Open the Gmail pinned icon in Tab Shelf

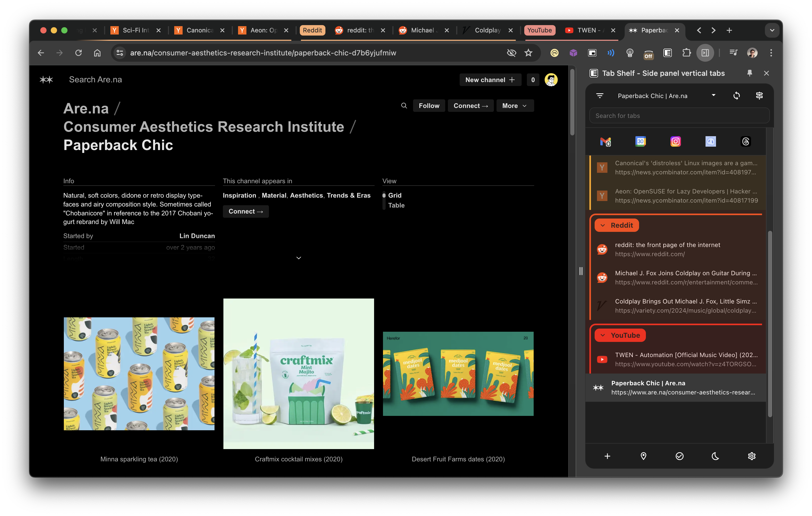(605, 142)
